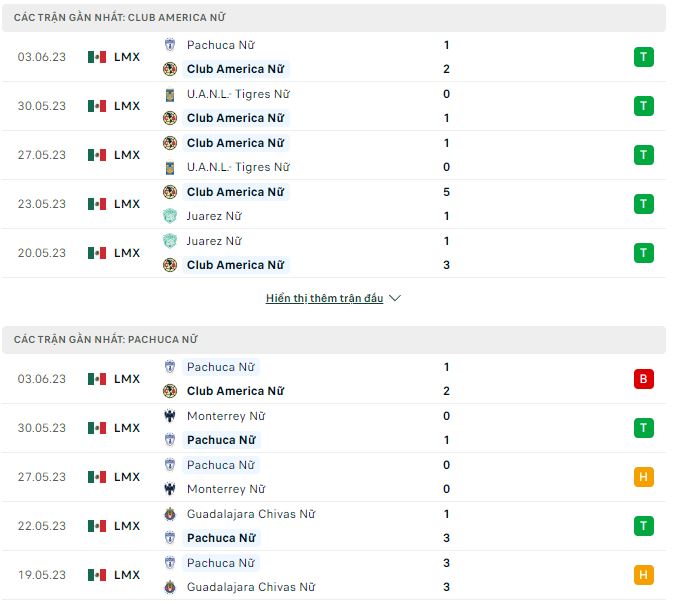The image size is (673, 604).
Task: Click Guadalajara Chivas crest in 22.05.23 match
Action: coord(169,514)
